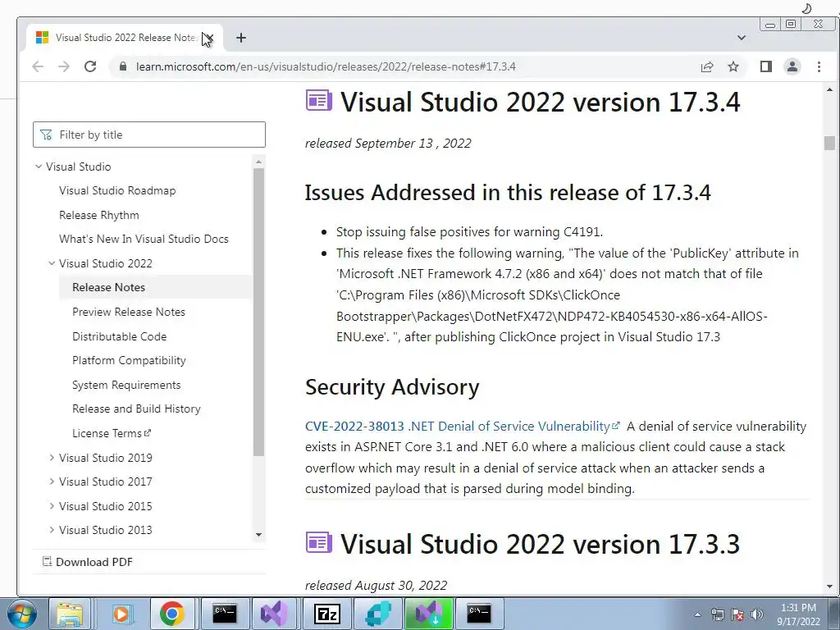The width and height of the screenshot is (840, 630).
Task: Click the Download PDF document icon
Action: pyautogui.click(x=47, y=561)
